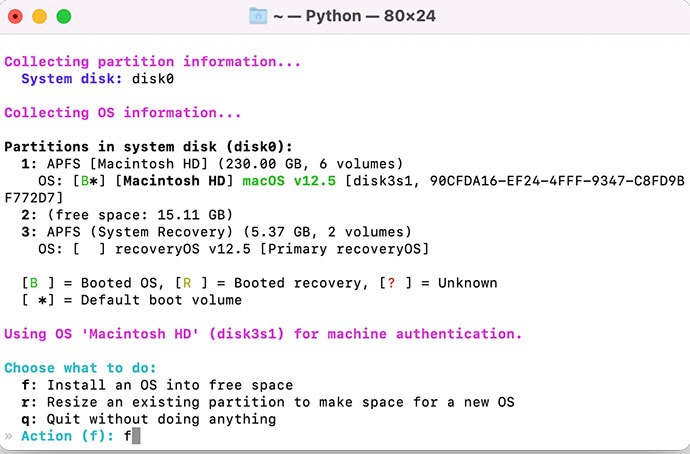
Task: Click option 'f: Install an OS into free space'
Action: tap(157, 385)
